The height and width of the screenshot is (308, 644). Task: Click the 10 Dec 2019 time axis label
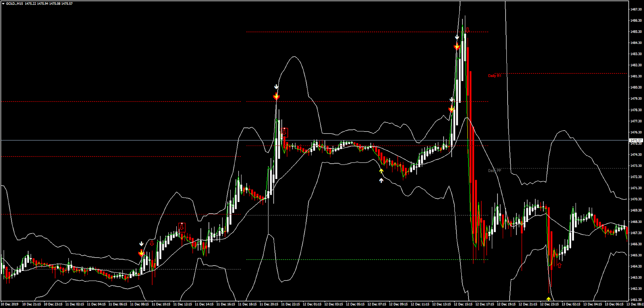tap(10, 304)
